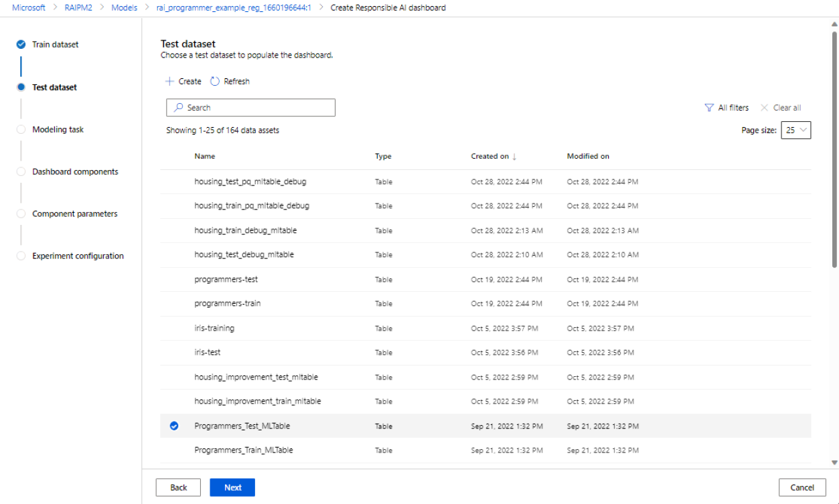Click the scrollbar down arrow
The image size is (839, 504).
[x=834, y=463]
